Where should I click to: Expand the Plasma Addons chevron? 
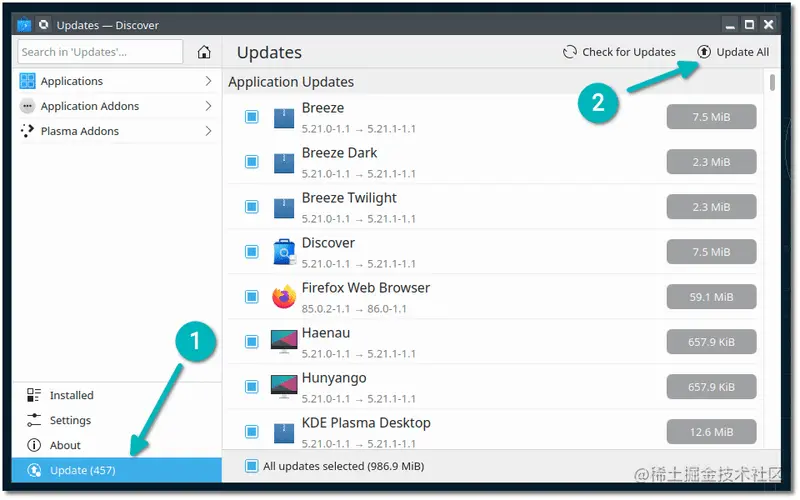[208, 131]
